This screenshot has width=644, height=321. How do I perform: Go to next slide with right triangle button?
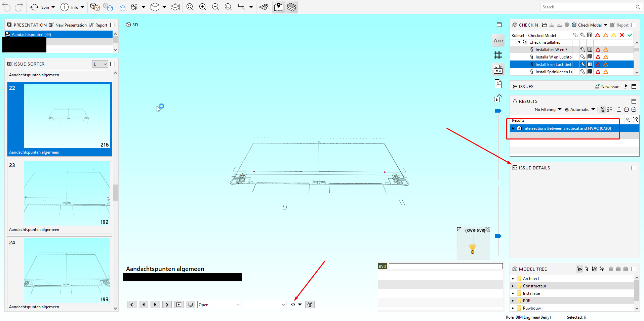[x=155, y=305]
